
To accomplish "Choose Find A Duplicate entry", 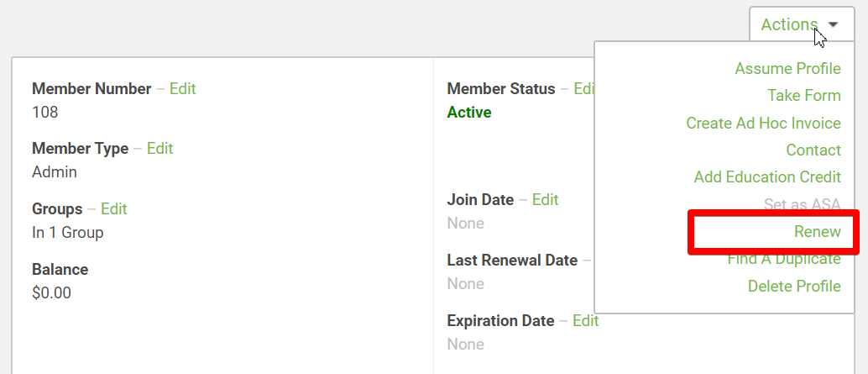I will 784,259.
